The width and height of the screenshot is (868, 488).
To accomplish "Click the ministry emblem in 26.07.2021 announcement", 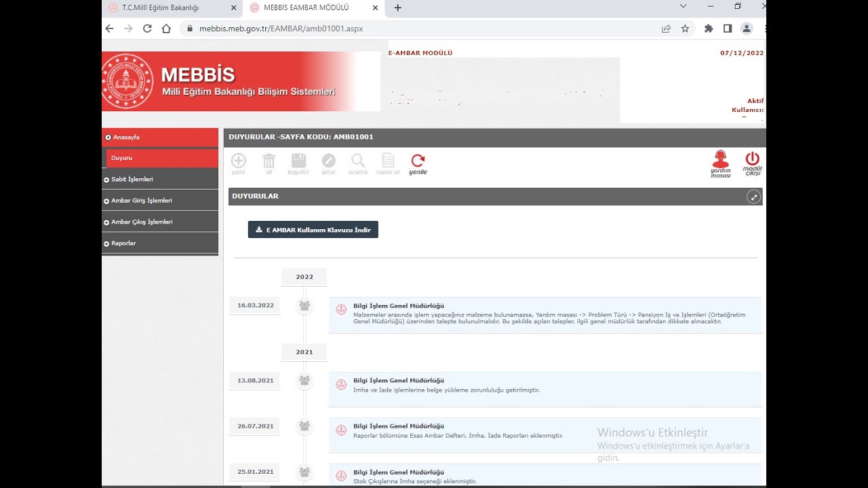I will [341, 430].
